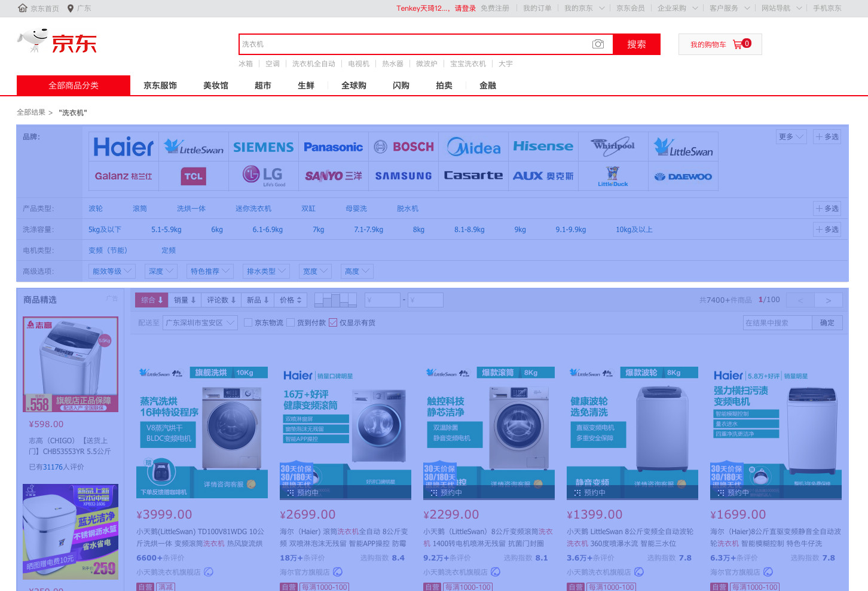Sort results by 价格
Viewport: 868px width, 591px height.
pos(291,300)
